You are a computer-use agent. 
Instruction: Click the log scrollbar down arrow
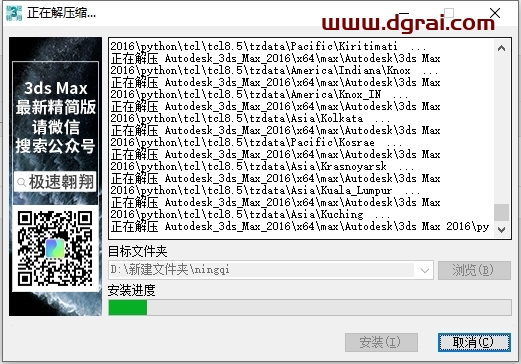pos(501,229)
